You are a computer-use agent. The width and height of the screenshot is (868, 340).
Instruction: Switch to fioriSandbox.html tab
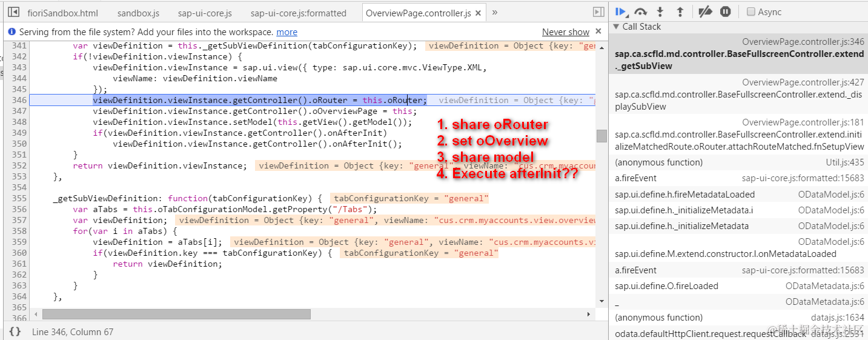click(62, 13)
